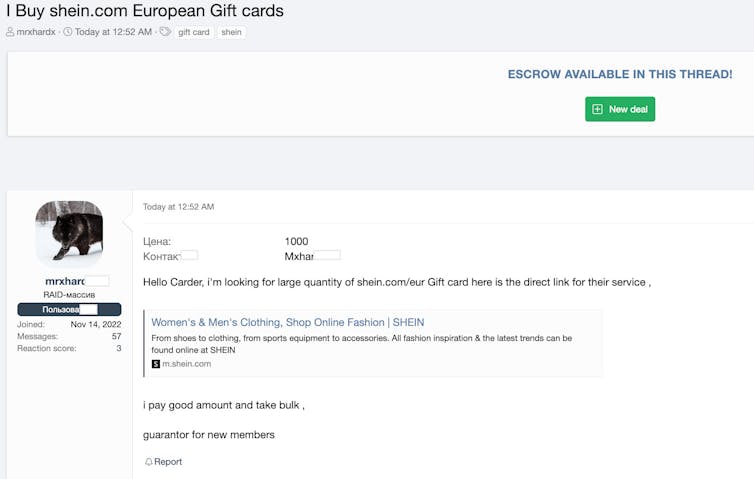Click the header thread date "Today at 12:52 AM"
The height and width of the screenshot is (479, 754).
[114, 32]
